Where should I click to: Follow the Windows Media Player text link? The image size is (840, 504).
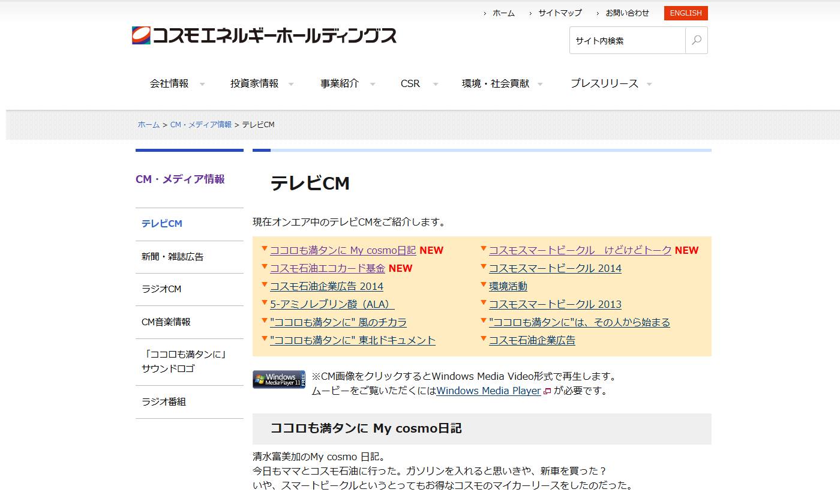pos(488,391)
